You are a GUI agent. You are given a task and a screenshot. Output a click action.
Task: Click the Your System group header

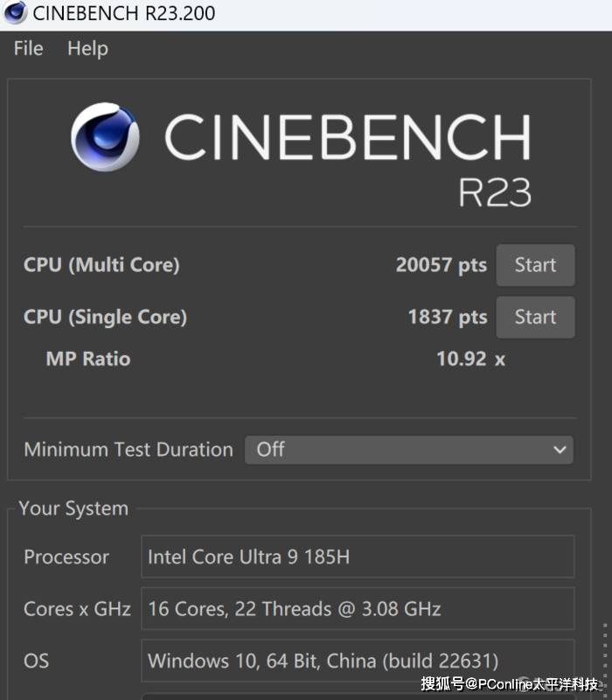click(x=73, y=508)
